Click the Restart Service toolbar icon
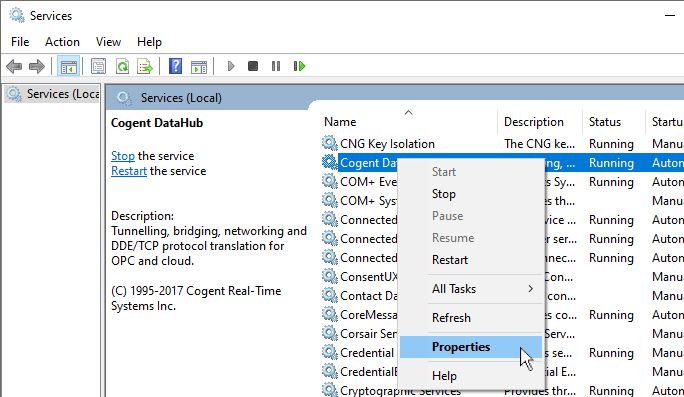684x397 pixels. tap(299, 66)
